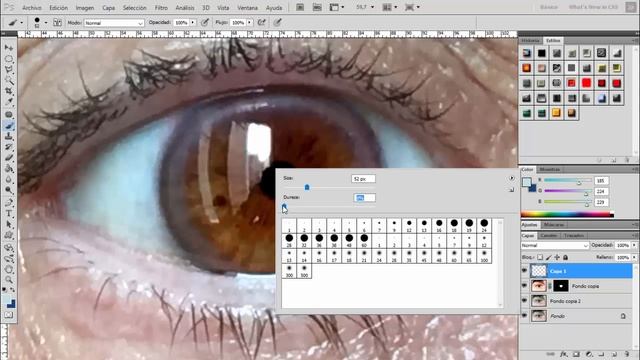
Task: Select the Crop tool
Action: (x=9, y=91)
